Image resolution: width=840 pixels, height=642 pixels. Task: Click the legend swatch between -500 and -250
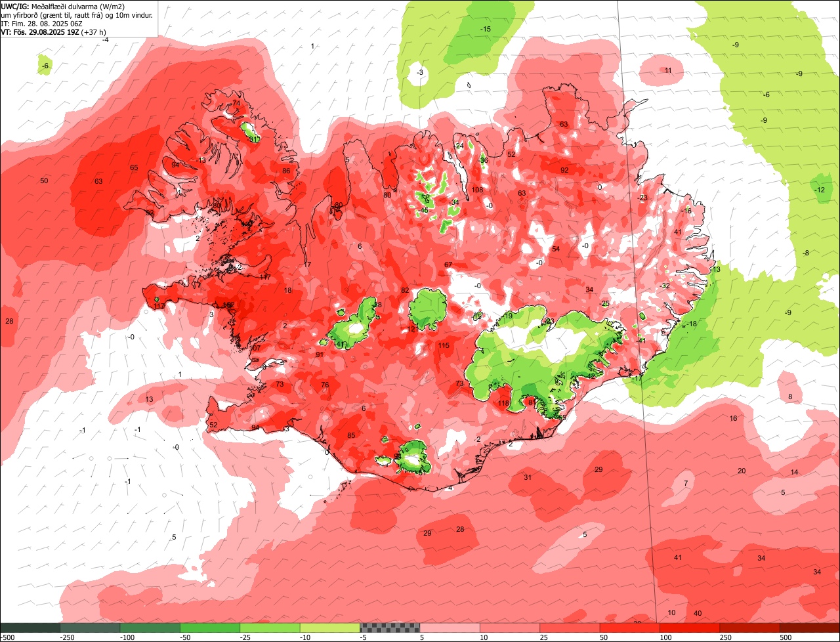[30, 628]
